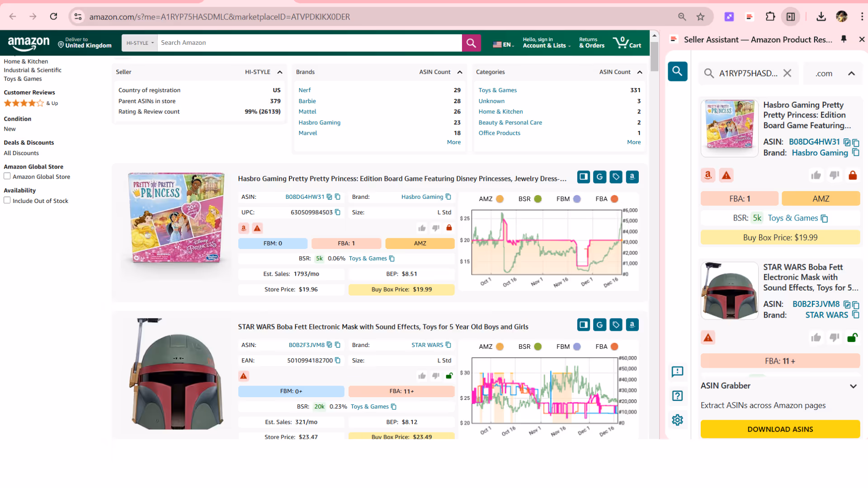Open side panel icon for Hasbro Pretty Princess listing

pos(583,177)
